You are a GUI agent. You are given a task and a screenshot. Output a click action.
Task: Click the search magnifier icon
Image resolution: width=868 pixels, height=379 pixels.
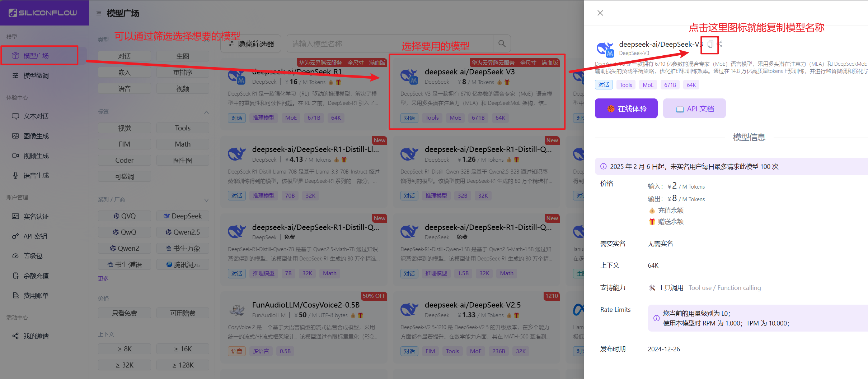point(502,43)
